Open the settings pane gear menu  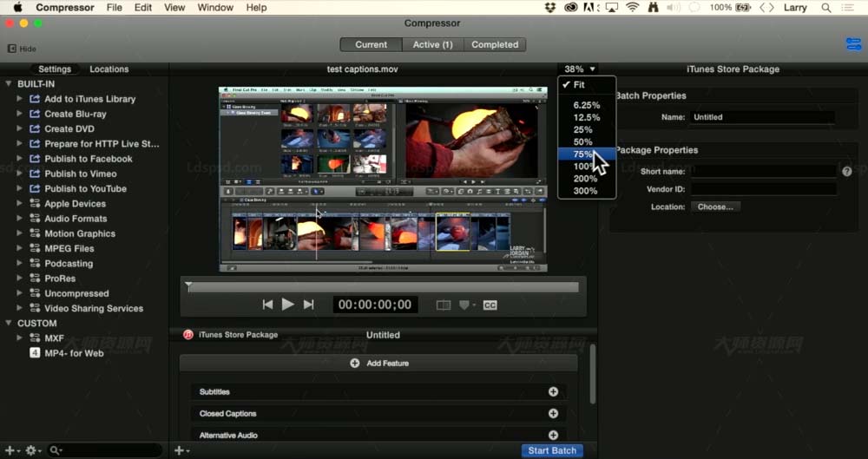pyautogui.click(x=32, y=450)
